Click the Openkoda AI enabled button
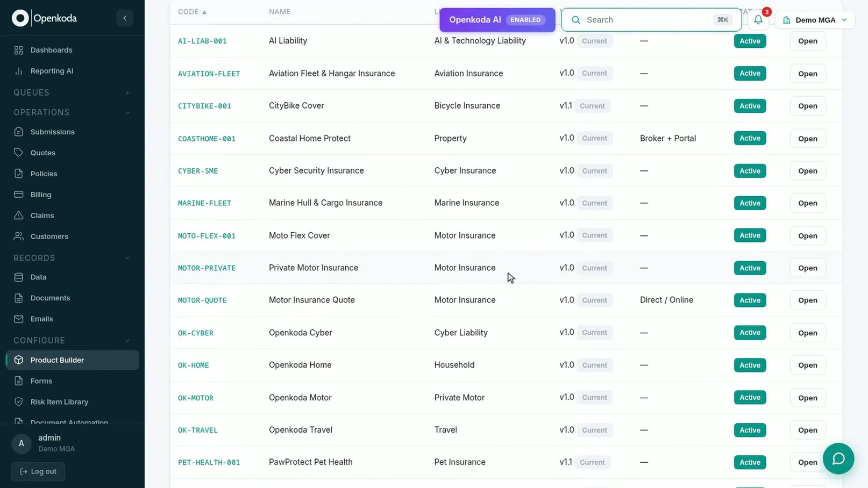The image size is (868, 488). pos(497,20)
